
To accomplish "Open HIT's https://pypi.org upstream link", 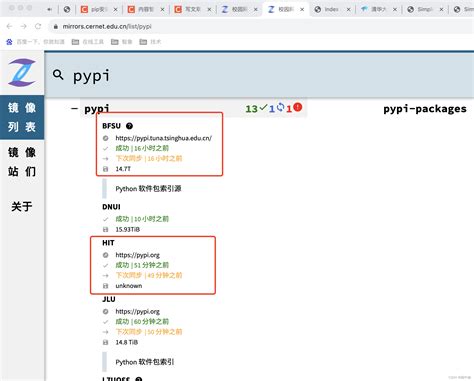I will 137,255.
